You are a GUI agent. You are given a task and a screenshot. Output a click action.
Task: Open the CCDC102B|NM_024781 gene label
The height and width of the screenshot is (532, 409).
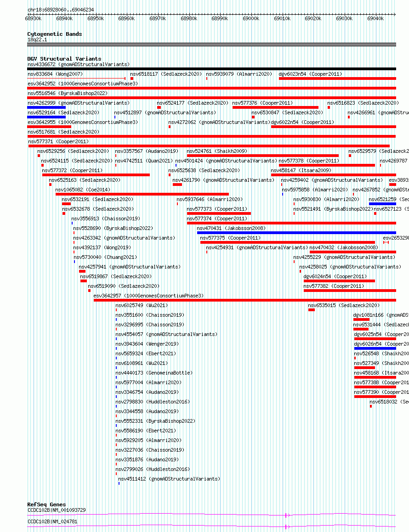tap(52, 521)
